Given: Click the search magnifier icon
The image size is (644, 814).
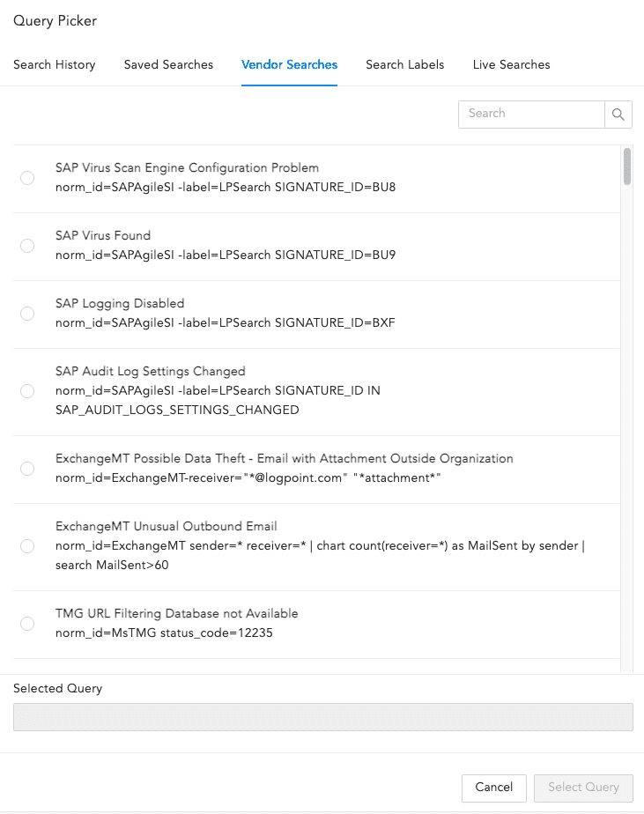Looking at the screenshot, I should click(x=618, y=115).
